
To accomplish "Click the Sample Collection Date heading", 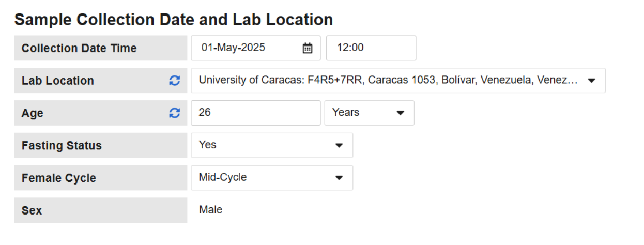I will [x=174, y=20].
